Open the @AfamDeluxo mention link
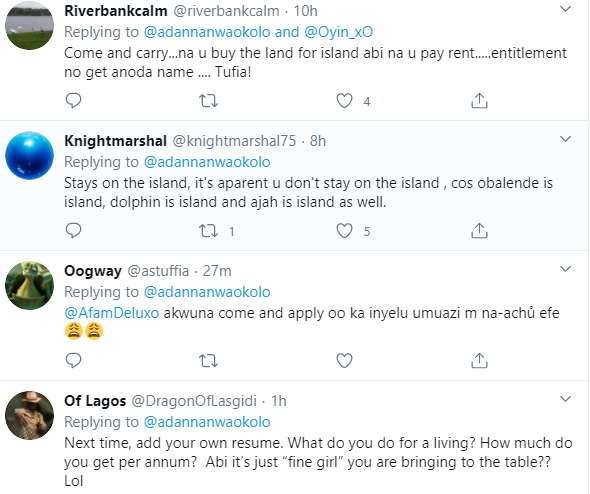This screenshot has width=590, height=494. coord(112,313)
